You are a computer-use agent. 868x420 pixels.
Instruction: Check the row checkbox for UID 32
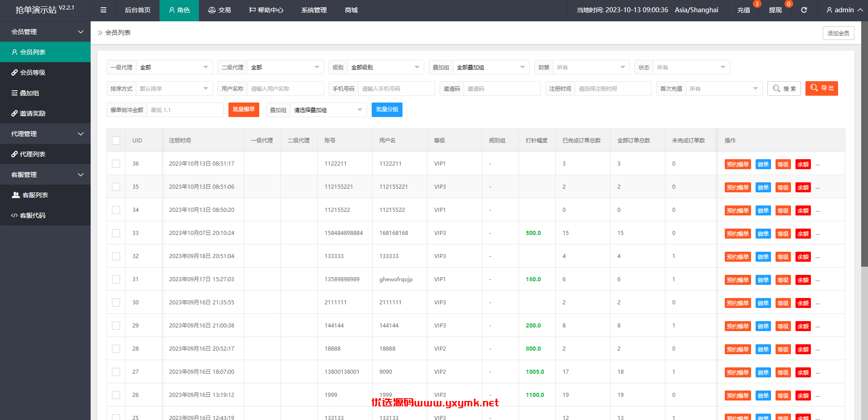coord(116,256)
